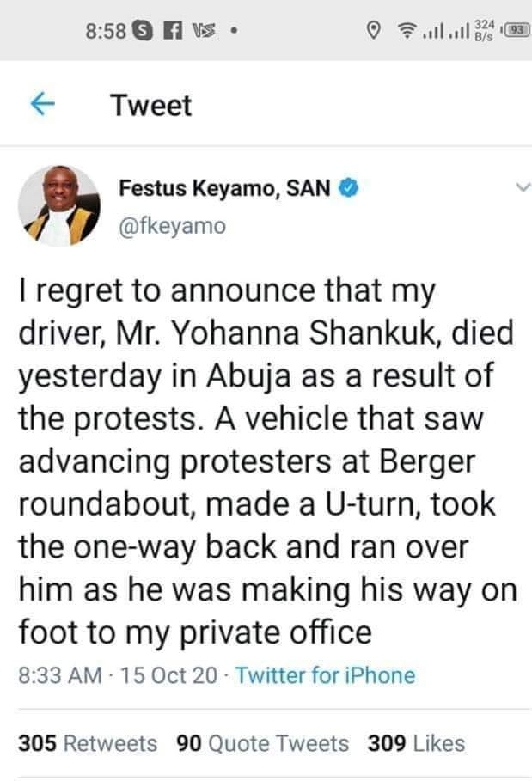532x781 pixels.
Task: Click the blue verified badge
Action: pyautogui.click(x=348, y=187)
